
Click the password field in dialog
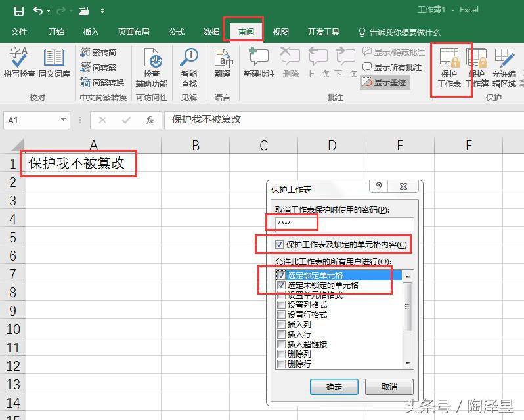(345, 224)
